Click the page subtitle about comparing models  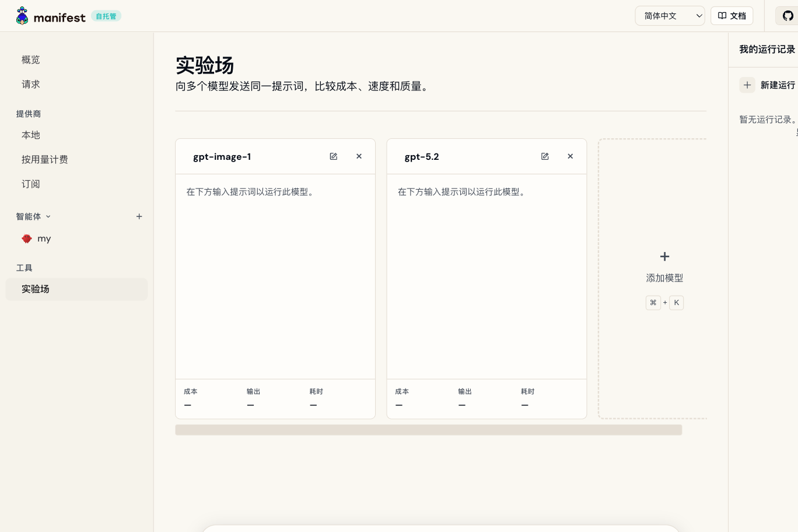[x=304, y=86]
